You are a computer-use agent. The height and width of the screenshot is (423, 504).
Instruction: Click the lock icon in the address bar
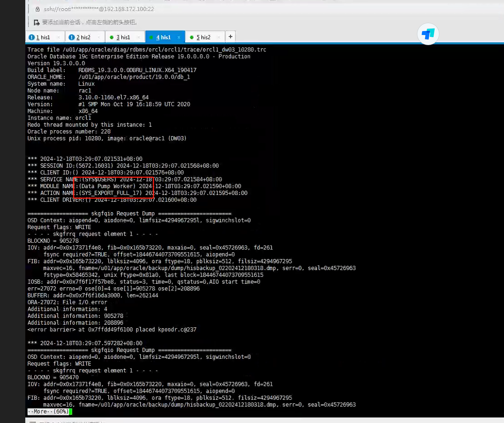pyautogui.click(x=38, y=9)
